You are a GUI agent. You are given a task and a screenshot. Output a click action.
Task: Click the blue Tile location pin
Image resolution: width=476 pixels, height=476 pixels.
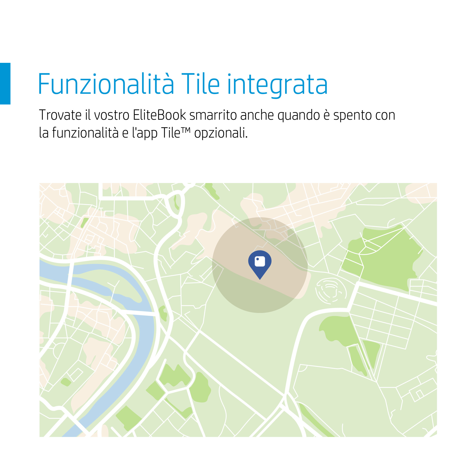(260, 265)
